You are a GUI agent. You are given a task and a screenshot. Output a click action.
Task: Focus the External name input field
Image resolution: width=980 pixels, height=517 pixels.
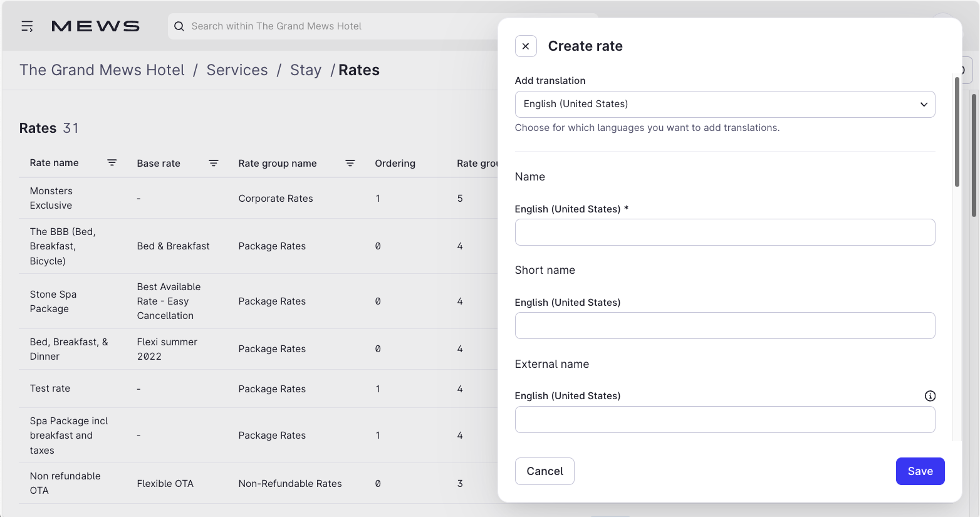(x=724, y=419)
